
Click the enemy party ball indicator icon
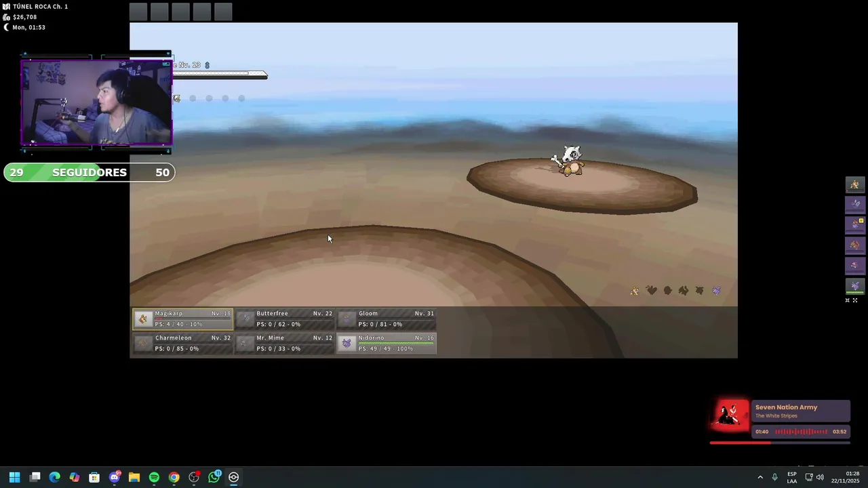pos(176,98)
